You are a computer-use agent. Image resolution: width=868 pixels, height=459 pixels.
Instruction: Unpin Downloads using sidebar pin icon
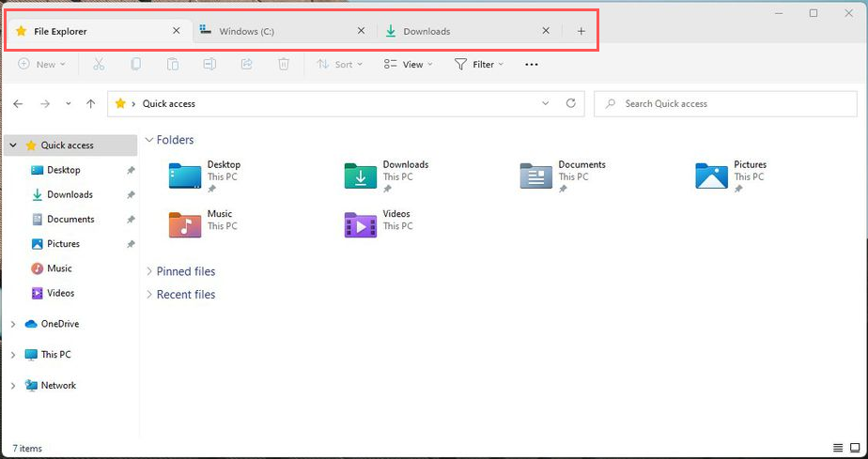(131, 194)
